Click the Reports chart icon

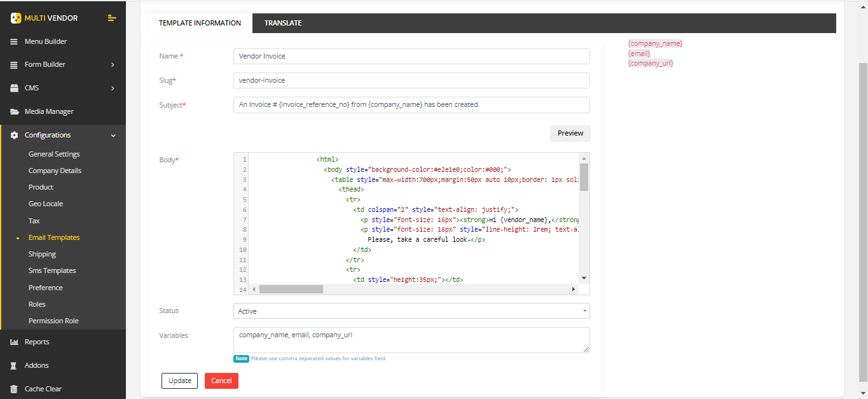[x=14, y=342]
